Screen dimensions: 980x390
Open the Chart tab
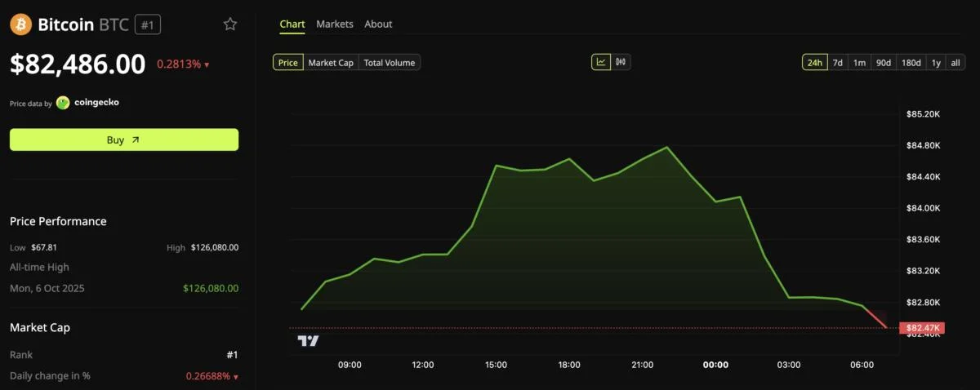[292, 24]
